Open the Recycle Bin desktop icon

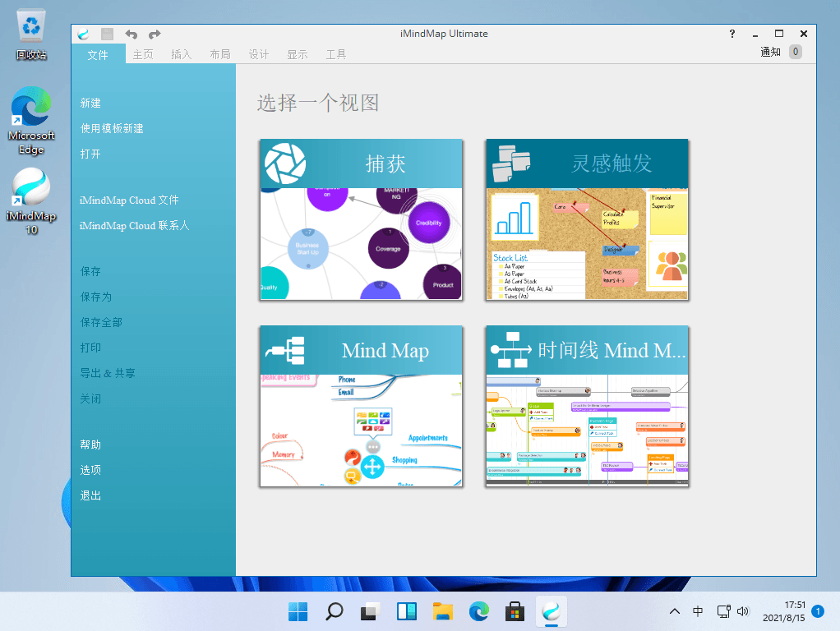pos(31,35)
